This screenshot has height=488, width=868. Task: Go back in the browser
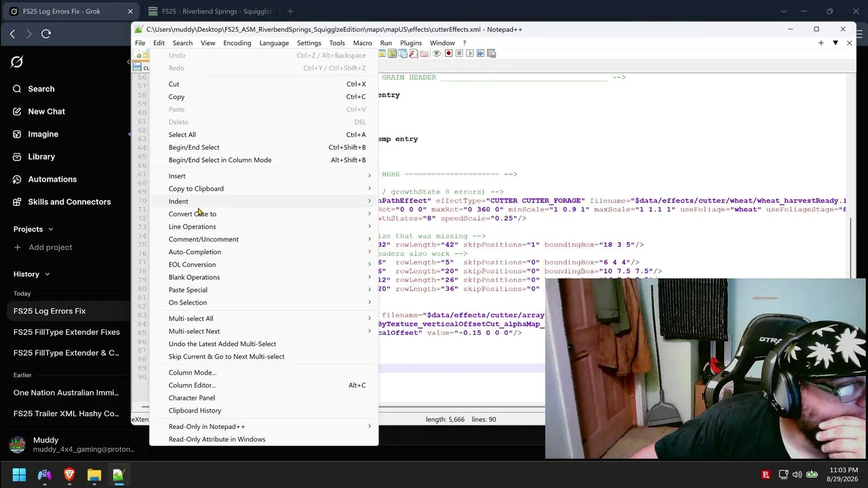tap(12, 34)
